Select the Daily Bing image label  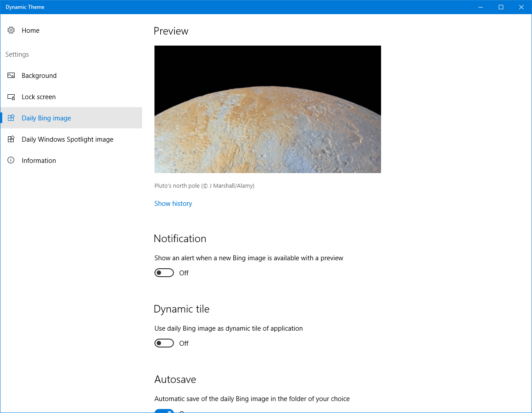click(46, 118)
